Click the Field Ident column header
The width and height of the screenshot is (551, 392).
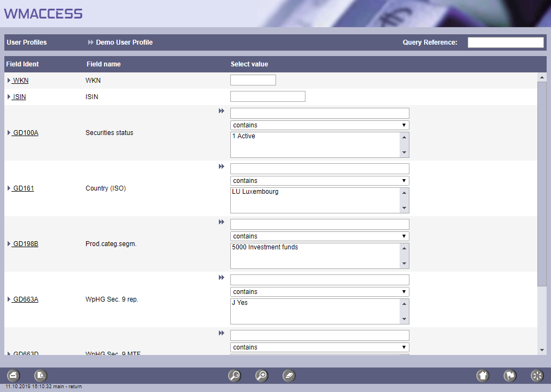tap(22, 64)
